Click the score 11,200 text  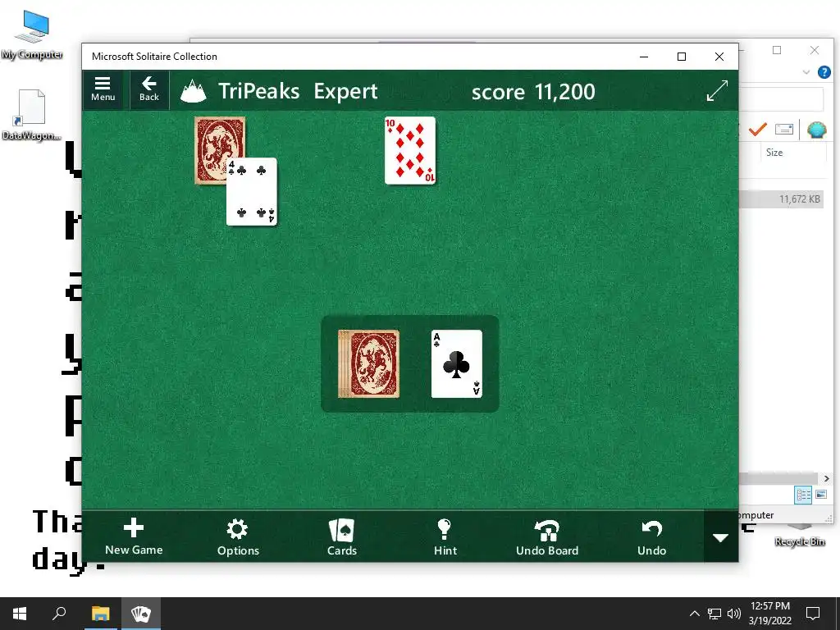pyautogui.click(x=533, y=92)
